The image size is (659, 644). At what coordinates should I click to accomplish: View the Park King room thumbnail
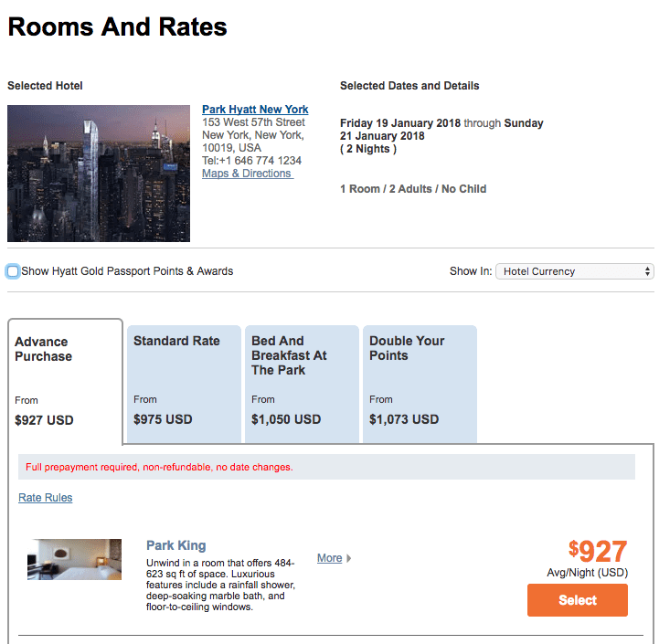tap(74, 559)
